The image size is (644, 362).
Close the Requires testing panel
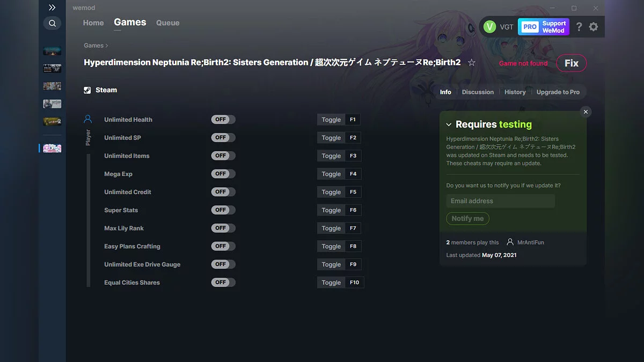pos(586,112)
